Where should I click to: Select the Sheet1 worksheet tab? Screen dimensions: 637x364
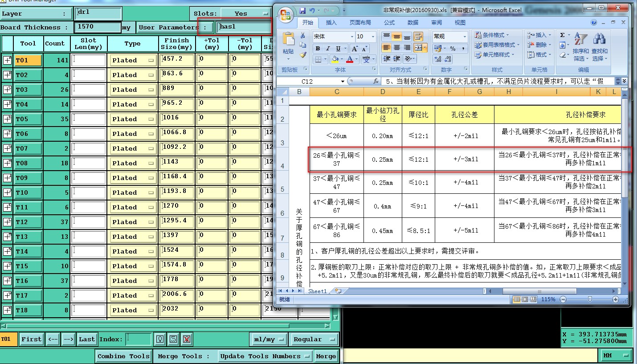coord(318,291)
